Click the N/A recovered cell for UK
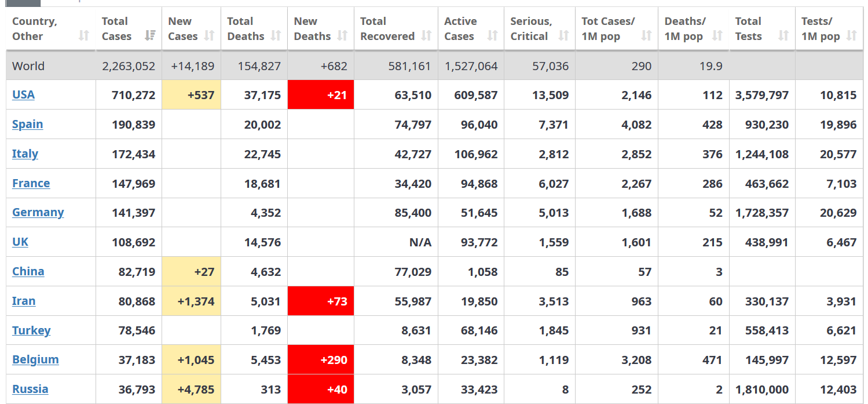 click(x=420, y=242)
